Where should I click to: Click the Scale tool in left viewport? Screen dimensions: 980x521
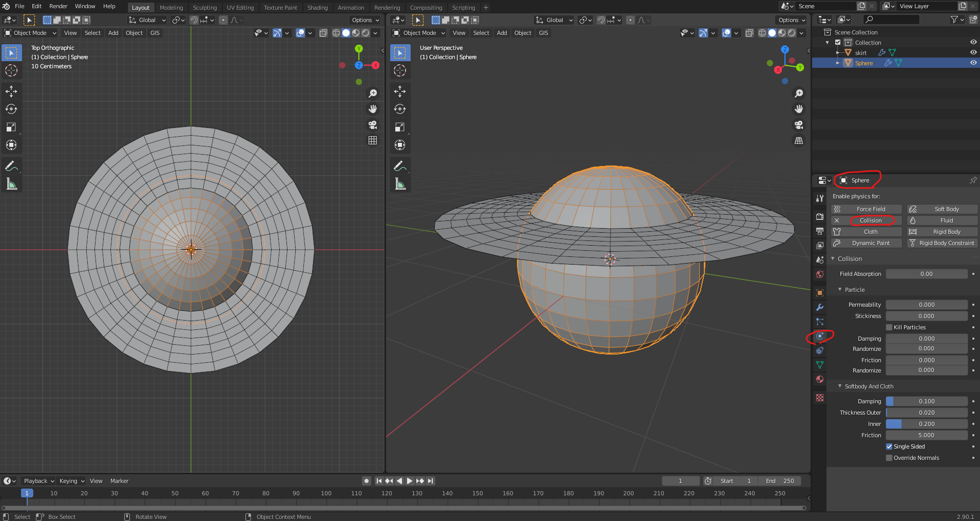tap(11, 127)
